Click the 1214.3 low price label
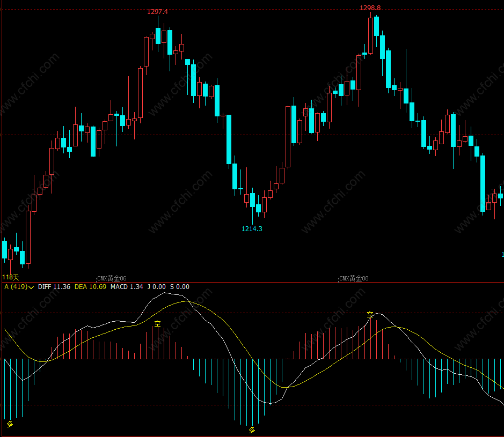This screenshot has height=437, width=504. point(252,228)
